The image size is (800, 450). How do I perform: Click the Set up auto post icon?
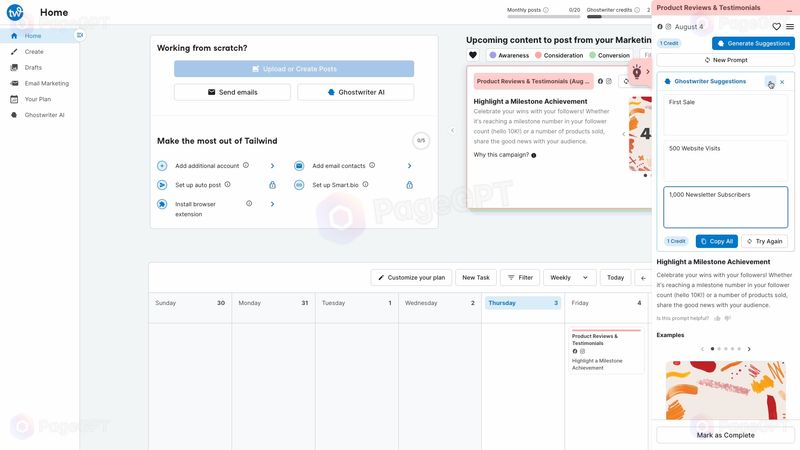pos(162,185)
